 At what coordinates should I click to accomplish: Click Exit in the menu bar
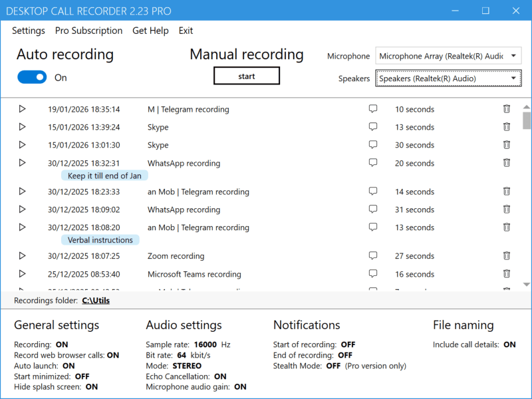(x=186, y=31)
